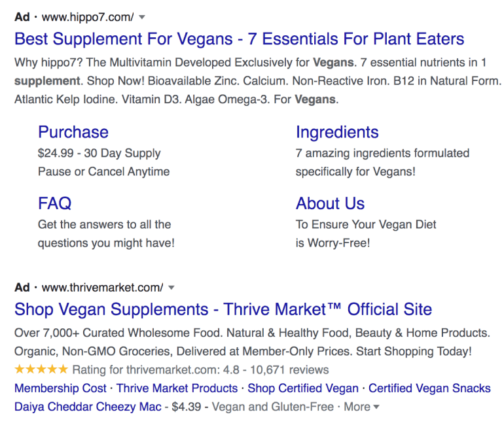504x425 pixels.
Task: Select the Shop Certified Vegan link
Action: 303,388
